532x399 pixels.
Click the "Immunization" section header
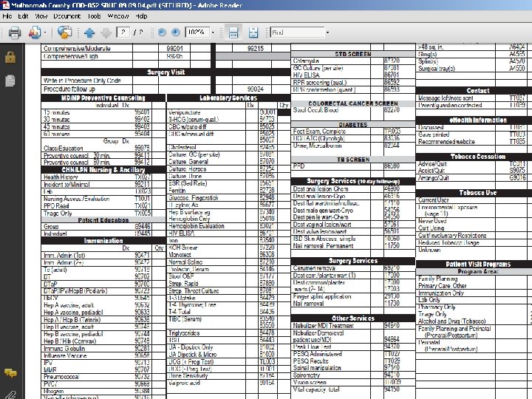pyautogui.click(x=103, y=241)
